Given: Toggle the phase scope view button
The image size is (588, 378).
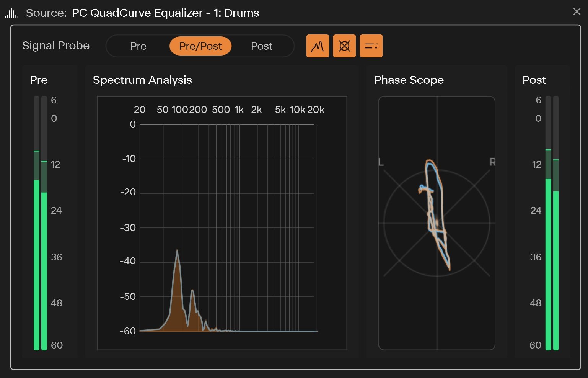Looking at the screenshot, I should [x=344, y=46].
